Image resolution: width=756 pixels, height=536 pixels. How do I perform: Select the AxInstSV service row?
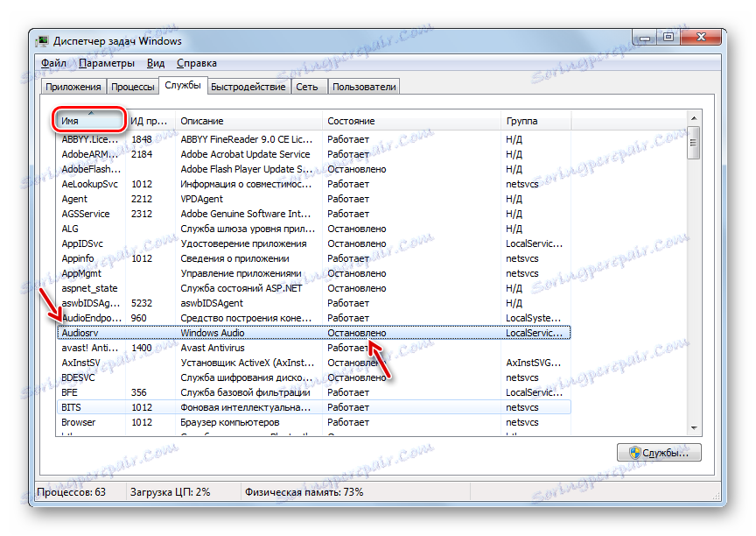(313, 363)
